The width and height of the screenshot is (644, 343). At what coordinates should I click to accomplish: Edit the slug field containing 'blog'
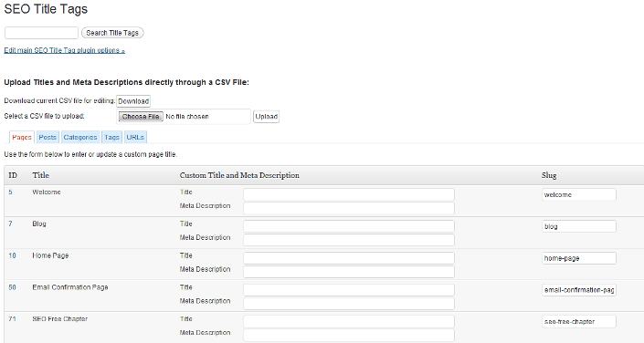coord(579,226)
